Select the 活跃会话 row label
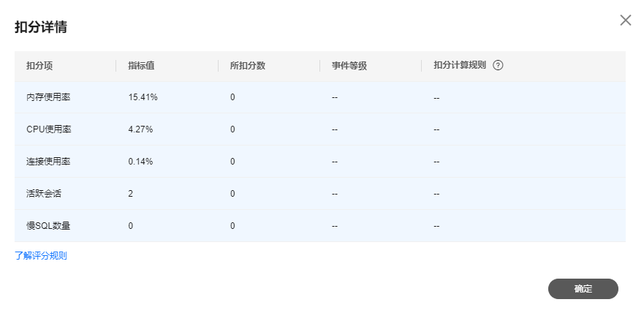This screenshot has height=313, width=644. pos(44,194)
